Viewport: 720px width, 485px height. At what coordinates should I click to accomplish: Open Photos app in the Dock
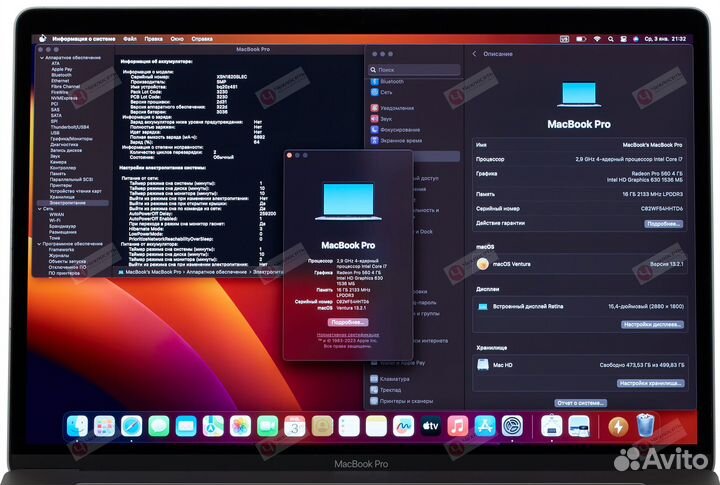(241, 426)
